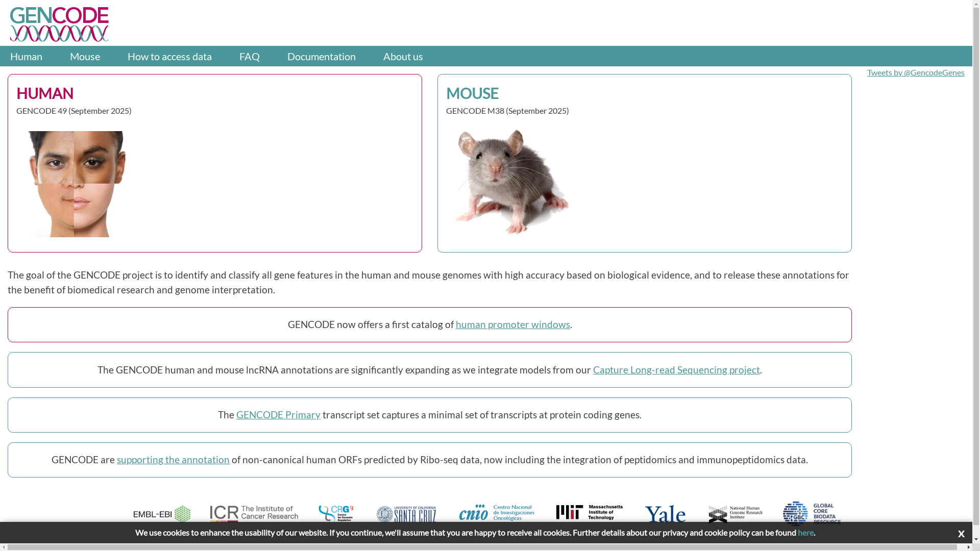Click 'GENCODE M38 (September 2025)' text

[507, 111]
